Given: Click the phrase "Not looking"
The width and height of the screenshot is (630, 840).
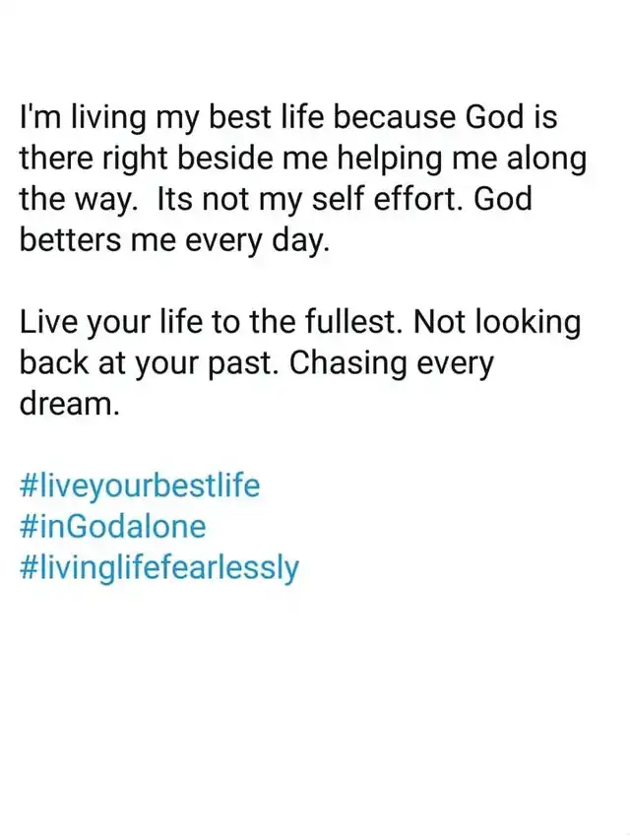Looking at the screenshot, I should pos(498,322).
